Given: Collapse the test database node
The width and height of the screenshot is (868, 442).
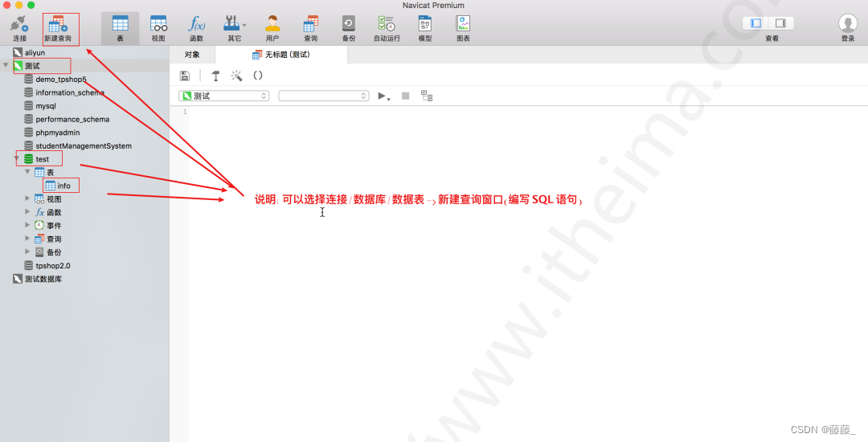Looking at the screenshot, I should tap(17, 158).
